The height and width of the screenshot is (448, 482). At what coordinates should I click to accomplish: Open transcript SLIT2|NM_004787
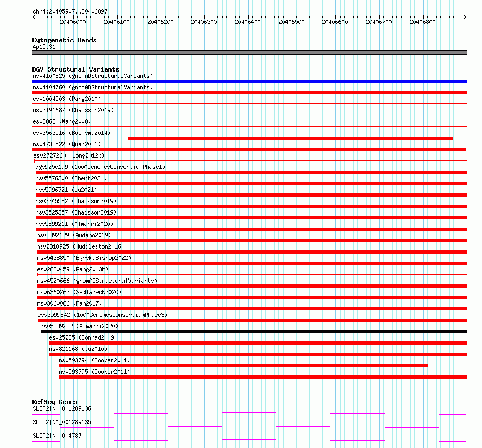pos(57,436)
